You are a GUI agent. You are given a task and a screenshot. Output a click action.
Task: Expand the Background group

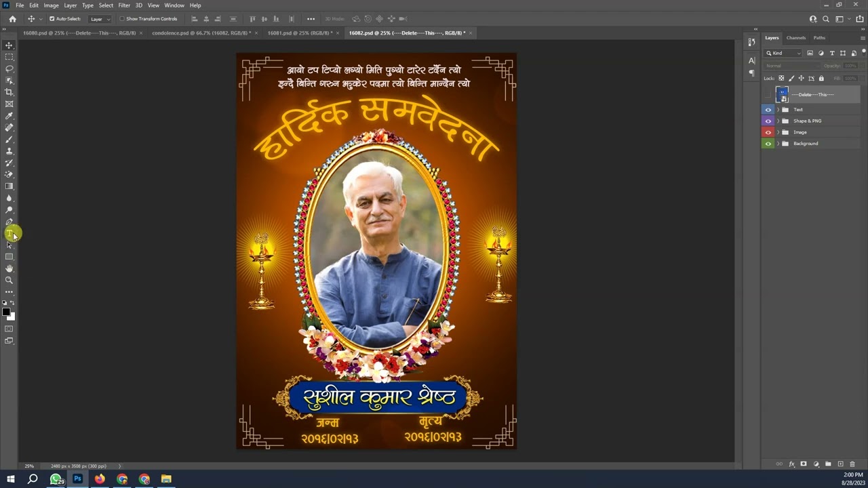point(778,144)
